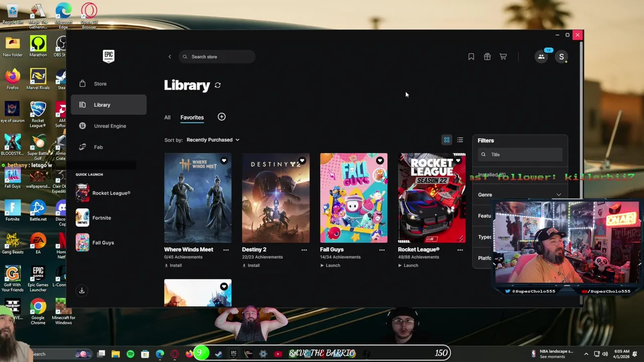Open the friends list icon
The image size is (644, 362).
(541, 57)
